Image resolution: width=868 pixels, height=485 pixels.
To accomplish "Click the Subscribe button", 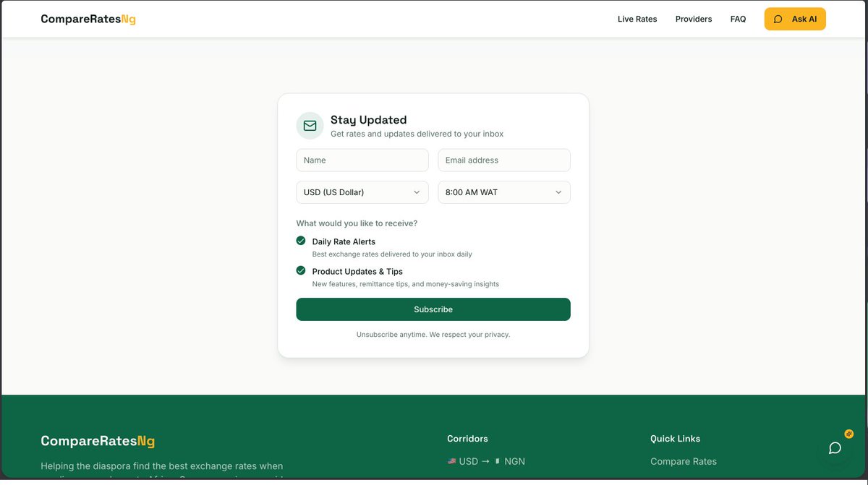I will pos(433,309).
